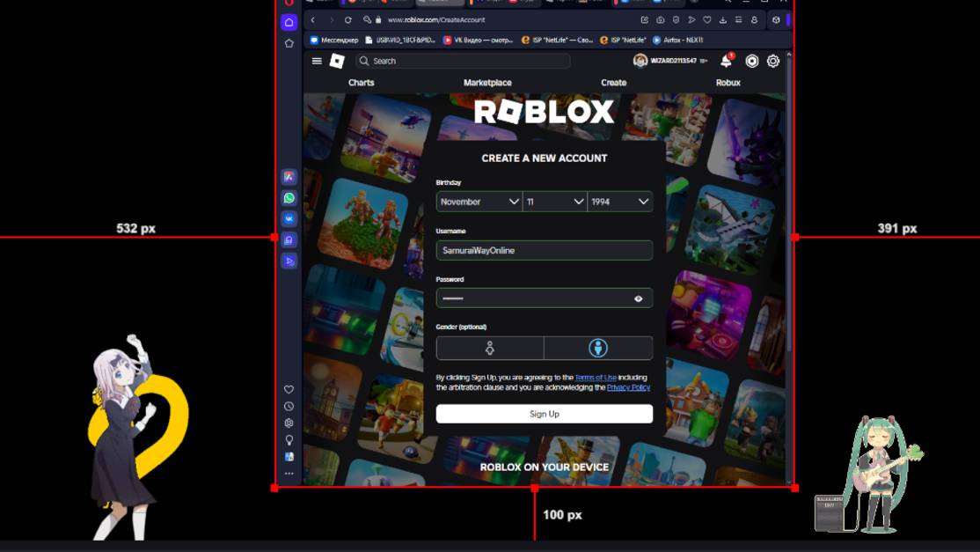
Task: Switch to the Marketplace tab
Action: [x=487, y=83]
